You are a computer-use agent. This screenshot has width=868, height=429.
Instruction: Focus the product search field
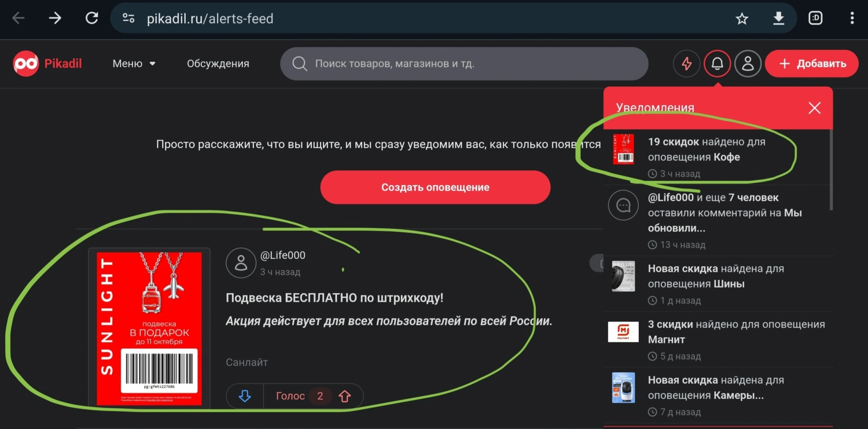464,64
